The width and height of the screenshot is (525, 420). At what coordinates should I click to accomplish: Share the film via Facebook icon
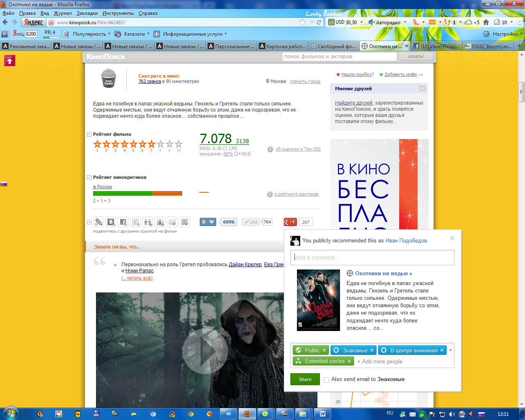(x=123, y=222)
